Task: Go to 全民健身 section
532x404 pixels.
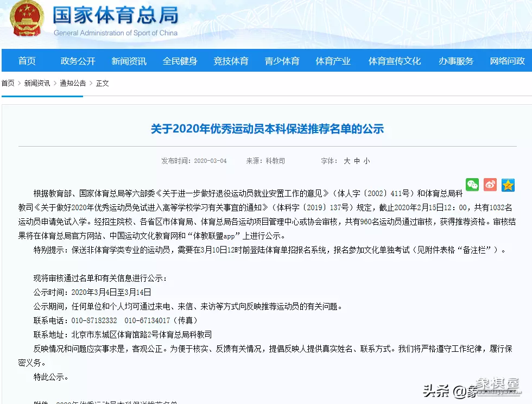Action: click(x=180, y=61)
